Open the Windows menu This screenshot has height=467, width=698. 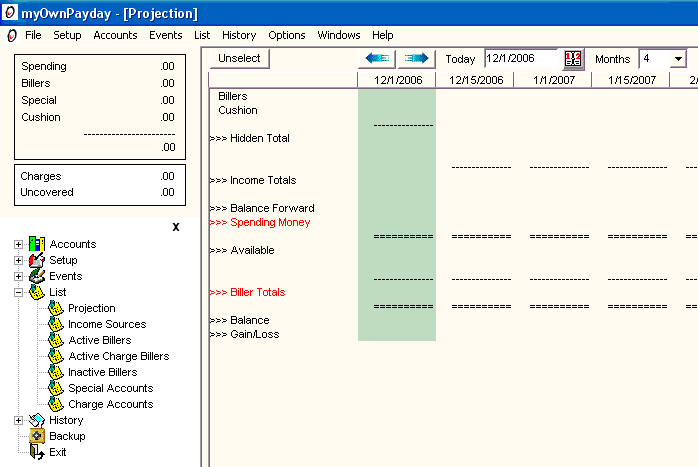339,35
